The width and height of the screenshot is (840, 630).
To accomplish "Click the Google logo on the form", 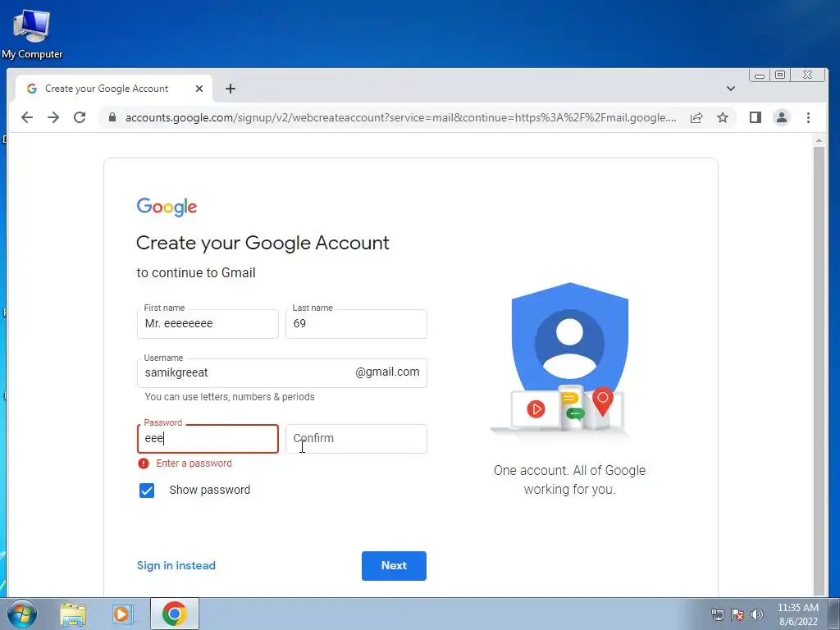I will [x=167, y=207].
